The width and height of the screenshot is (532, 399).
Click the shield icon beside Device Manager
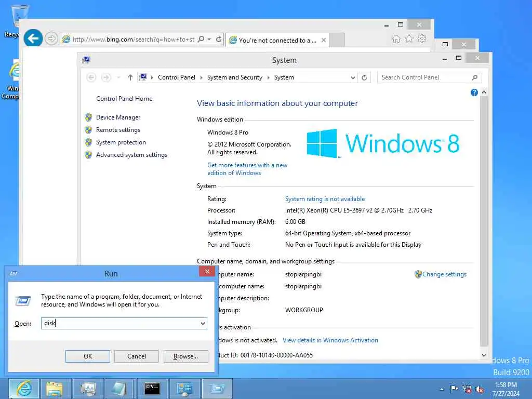coord(88,117)
